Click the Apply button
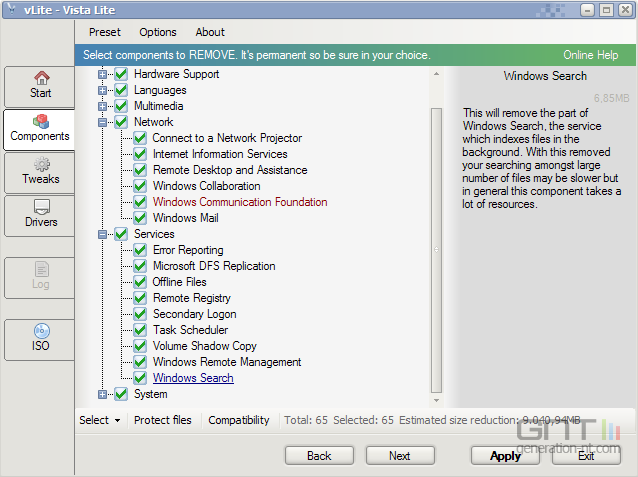The image size is (638, 477). pos(505,455)
